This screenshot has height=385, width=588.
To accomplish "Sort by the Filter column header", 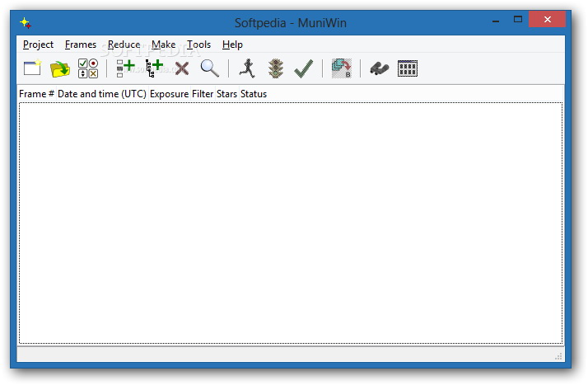I will tap(203, 94).
